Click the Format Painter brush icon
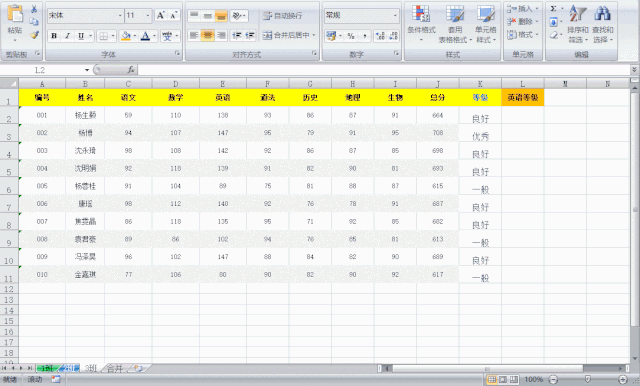The width and height of the screenshot is (640, 386). [x=34, y=35]
